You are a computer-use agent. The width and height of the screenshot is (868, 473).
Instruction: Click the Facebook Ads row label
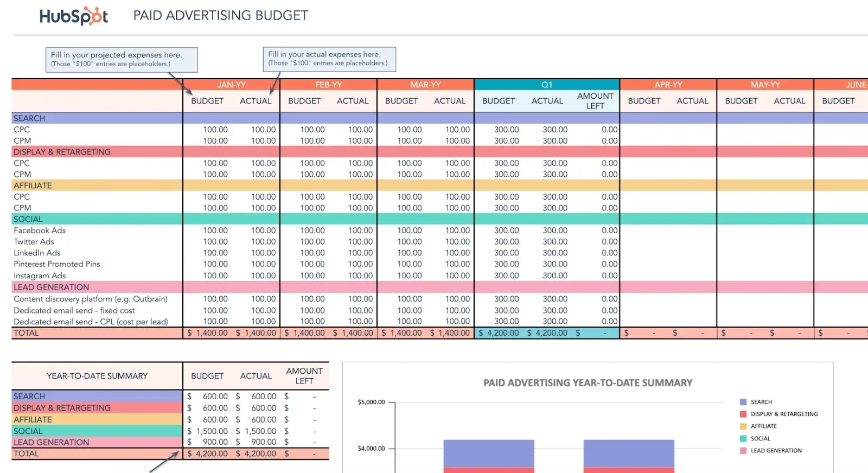pos(40,231)
